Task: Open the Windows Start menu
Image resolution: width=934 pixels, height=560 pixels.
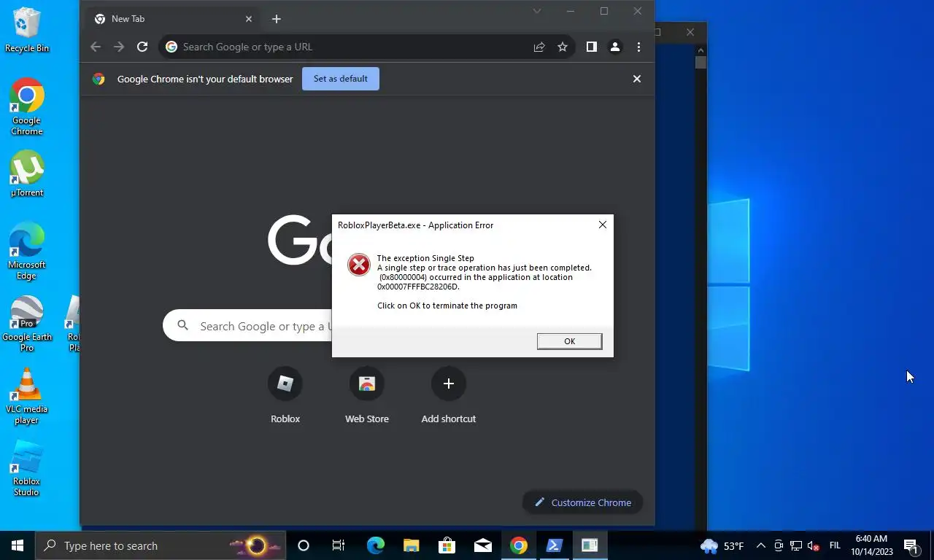Action: pyautogui.click(x=18, y=545)
